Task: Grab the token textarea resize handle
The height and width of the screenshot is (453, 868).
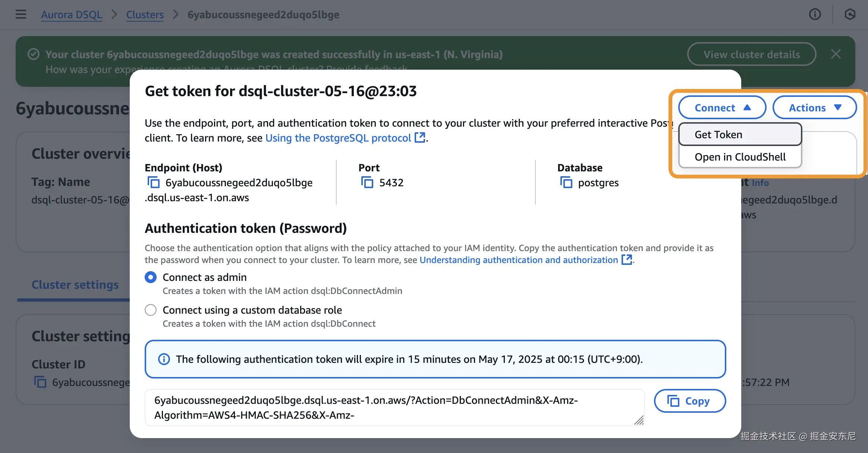Action: pyautogui.click(x=639, y=421)
